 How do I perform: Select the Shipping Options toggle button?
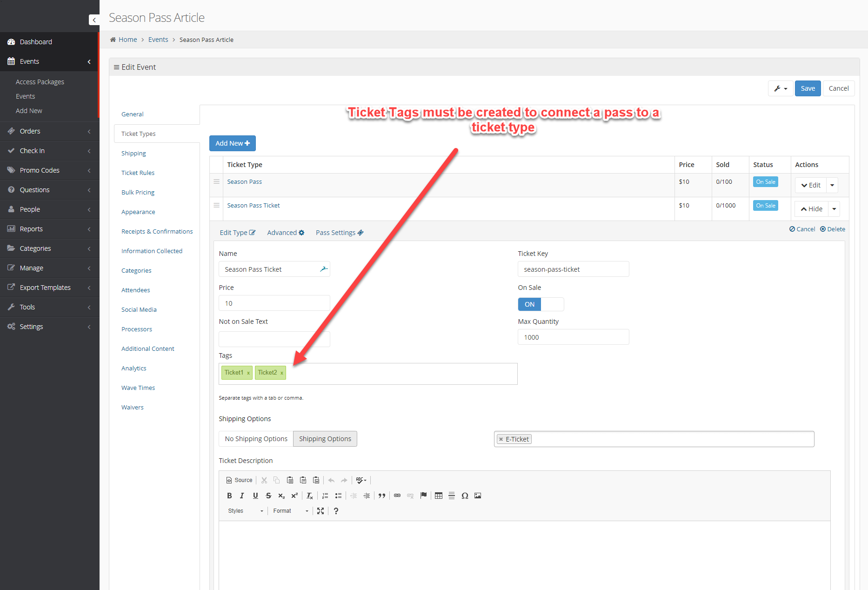pos(325,439)
